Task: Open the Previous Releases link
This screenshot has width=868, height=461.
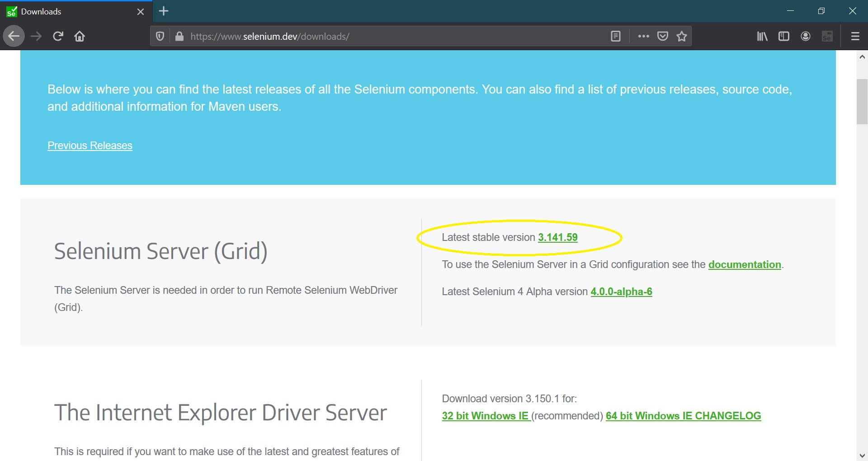Action: pyautogui.click(x=90, y=146)
